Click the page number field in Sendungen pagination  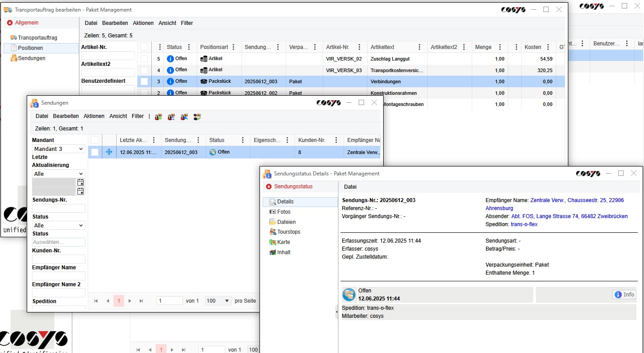[x=170, y=301]
